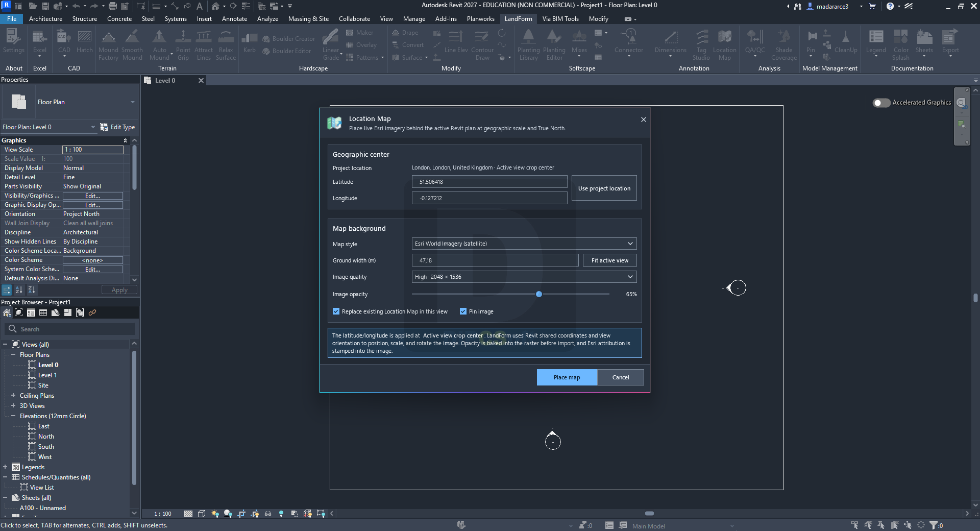Open the Detail Level control in view bar
This screenshot has height=531, width=980.
(188, 514)
